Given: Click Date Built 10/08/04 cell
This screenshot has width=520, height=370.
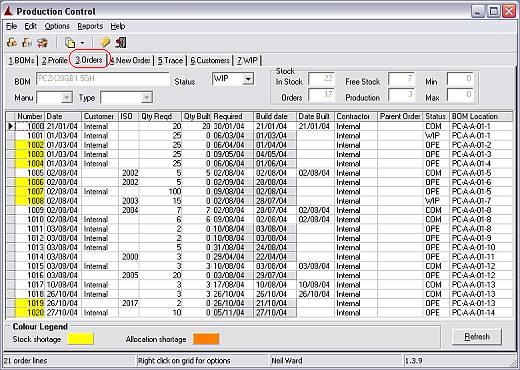Looking at the screenshot, I should pos(316,285).
